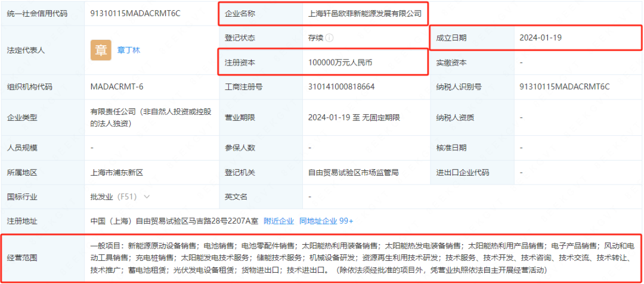Select business registration number 310141000818664

pyautogui.click(x=341, y=86)
